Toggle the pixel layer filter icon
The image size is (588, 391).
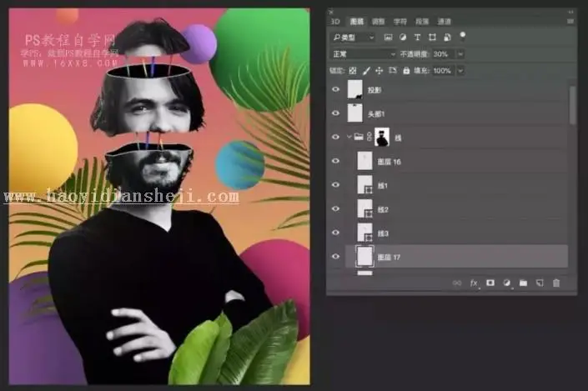coord(388,38)
